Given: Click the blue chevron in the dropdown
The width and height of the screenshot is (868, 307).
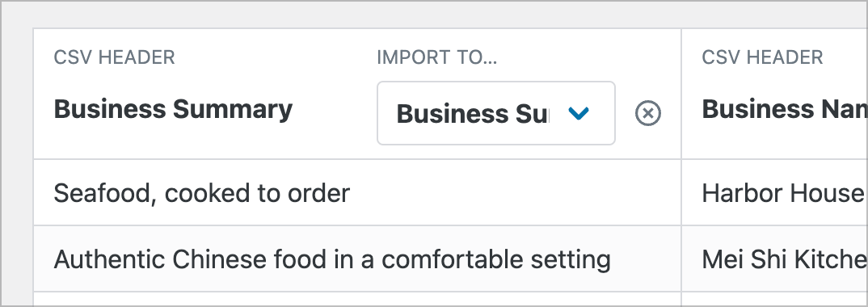Looking at the screenshot, I should [x=579, y=113].
